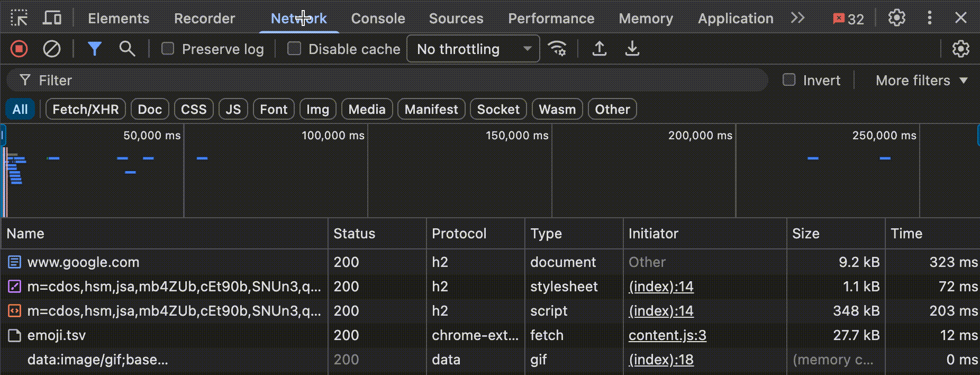
Task: Stop recording network log
Action: (19, 49)
